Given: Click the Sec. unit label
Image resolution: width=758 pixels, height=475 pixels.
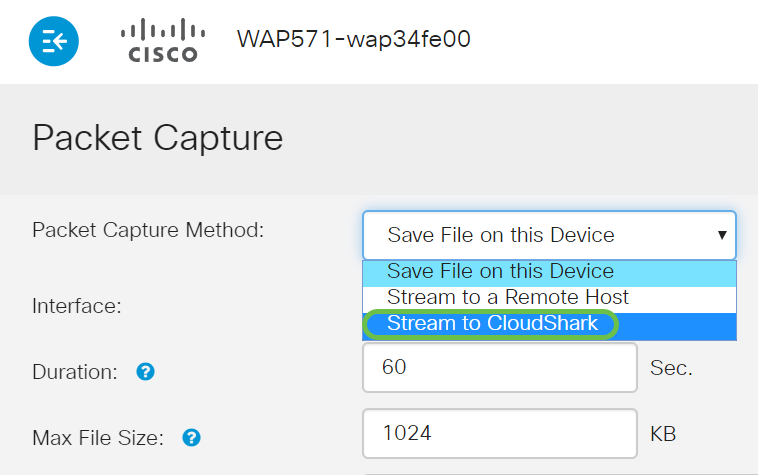Looking at the screenshot, I should point(671,368).
